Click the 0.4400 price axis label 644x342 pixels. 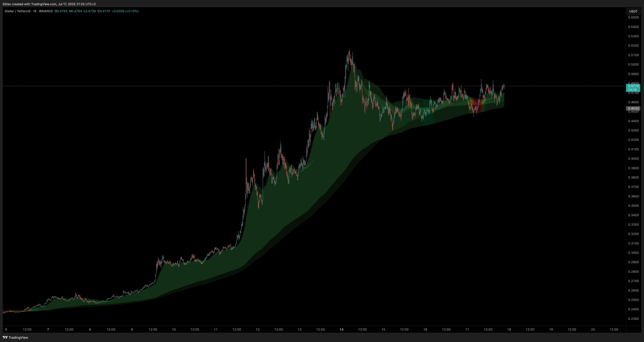(x=633, y=121)
